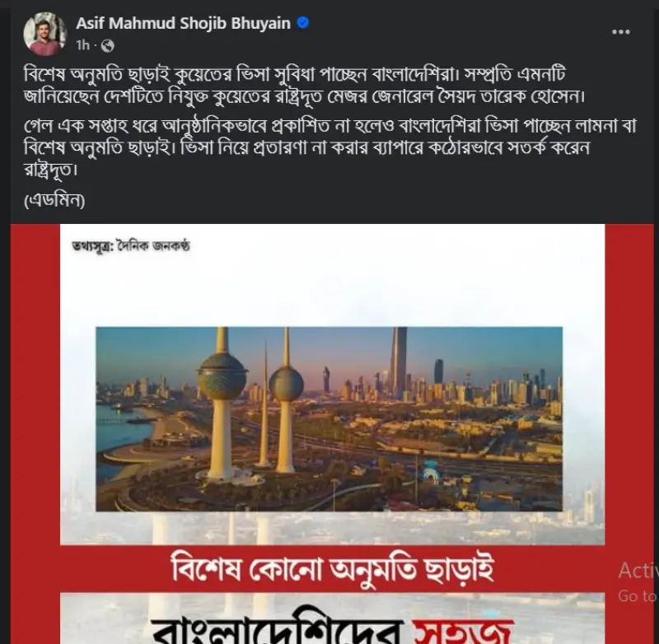659x644 pixels.
Task: Click the black headline word বাংলাদেশিদের
Action: tap(278, 630)
